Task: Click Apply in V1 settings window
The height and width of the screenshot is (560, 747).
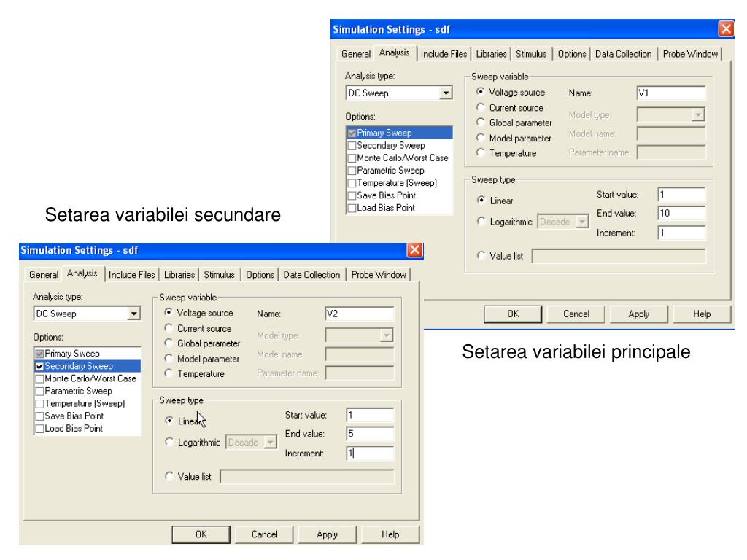Action: [x=638, y=314]
